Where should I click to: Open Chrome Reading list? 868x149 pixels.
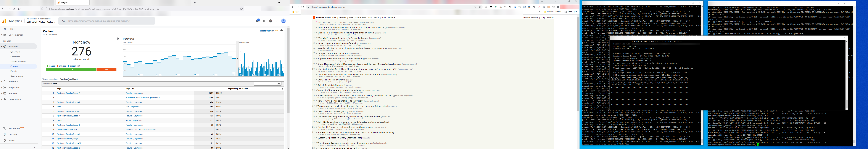point(571,12)
